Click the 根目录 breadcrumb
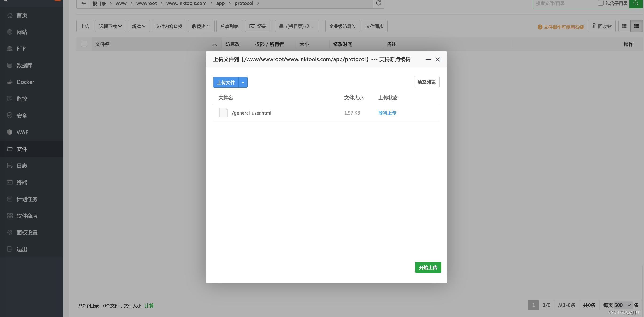644x317 pixels. (x=99, y=4)
